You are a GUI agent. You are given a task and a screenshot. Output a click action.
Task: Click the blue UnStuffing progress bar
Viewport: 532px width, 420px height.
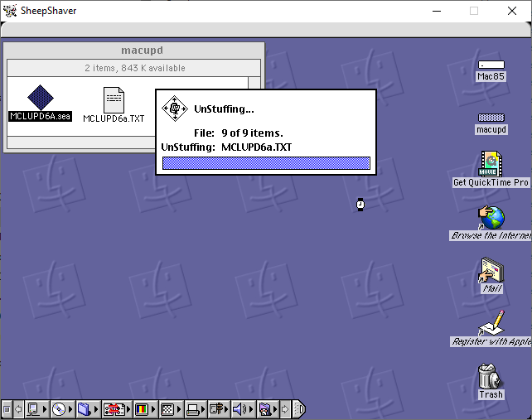(266, 163)
